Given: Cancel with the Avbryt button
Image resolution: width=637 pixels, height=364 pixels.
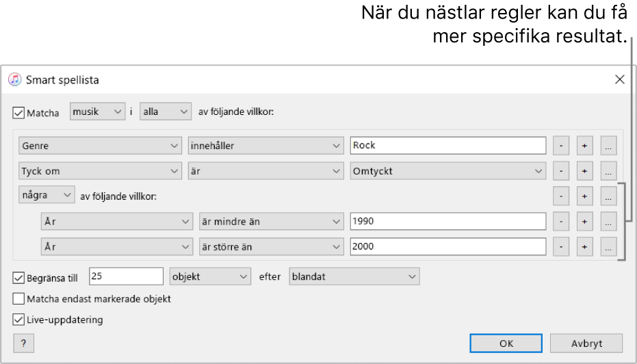Looking at the screenshot, I should (x=586, y=343).
